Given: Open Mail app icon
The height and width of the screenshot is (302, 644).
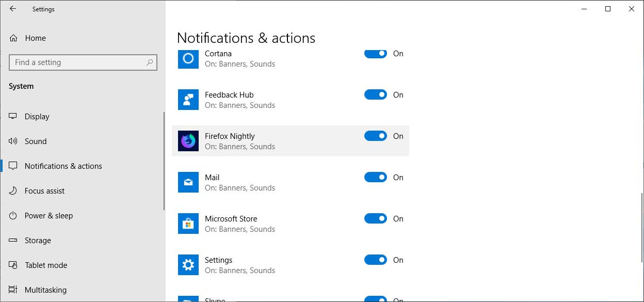Looking at the screenshot, I should [x=188, y=182].
